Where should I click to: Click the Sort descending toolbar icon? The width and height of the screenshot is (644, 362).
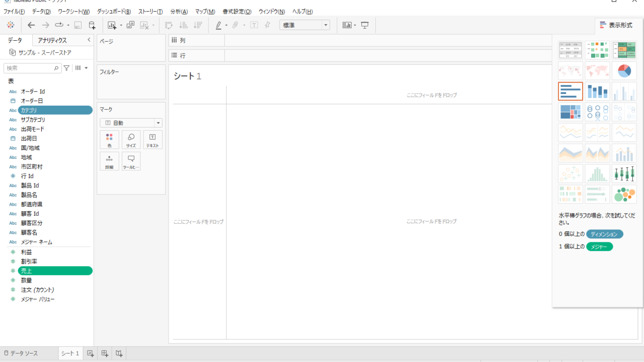(x=198, y=25)
